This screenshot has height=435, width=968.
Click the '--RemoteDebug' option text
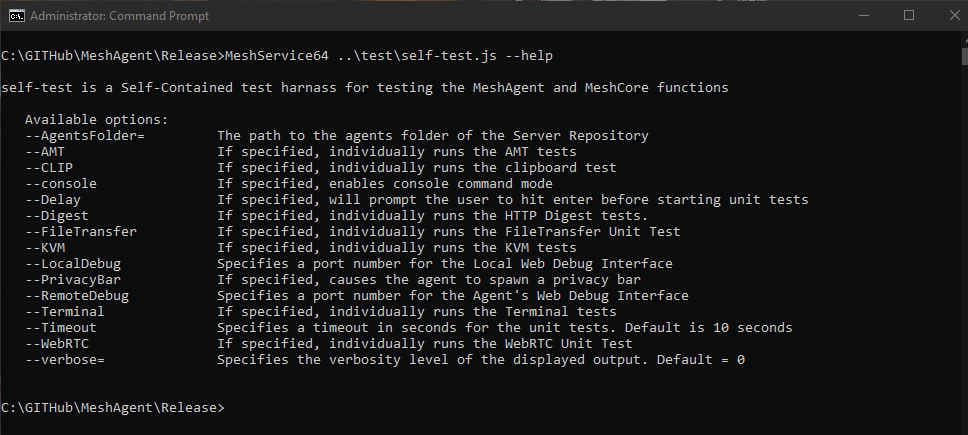[x=76, y=296]
